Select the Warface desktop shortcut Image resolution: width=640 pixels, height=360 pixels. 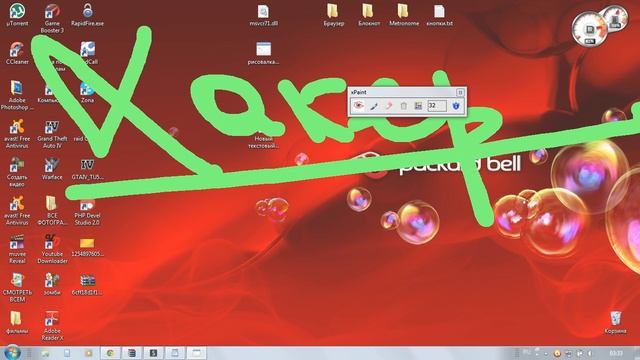(52, 169)
